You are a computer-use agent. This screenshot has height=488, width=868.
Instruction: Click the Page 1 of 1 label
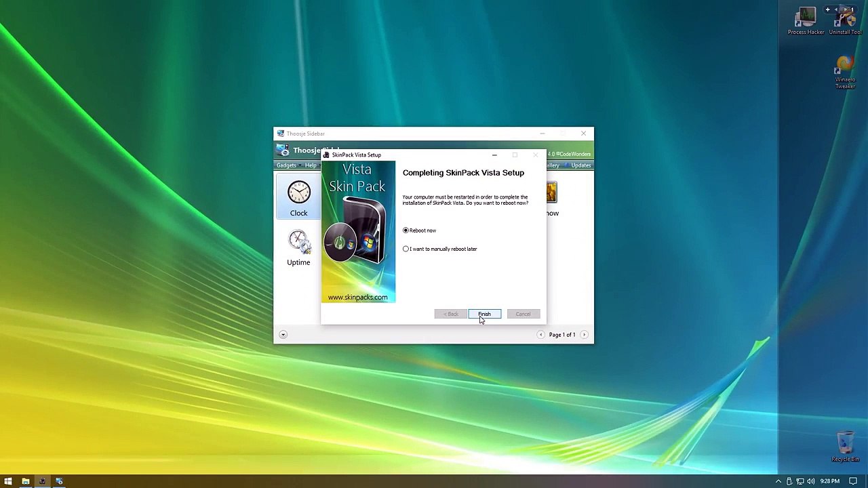pos(562,335)
